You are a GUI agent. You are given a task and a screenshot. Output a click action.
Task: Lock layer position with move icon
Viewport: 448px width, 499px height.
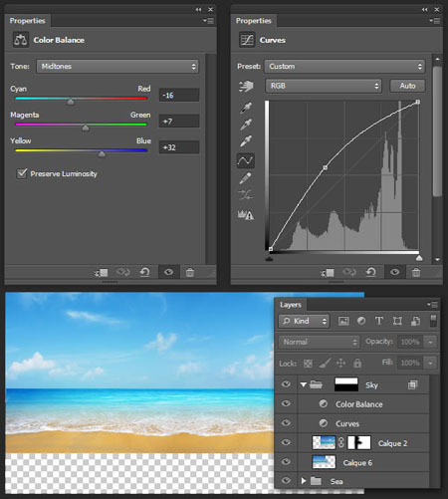click(x=340, y=363)
